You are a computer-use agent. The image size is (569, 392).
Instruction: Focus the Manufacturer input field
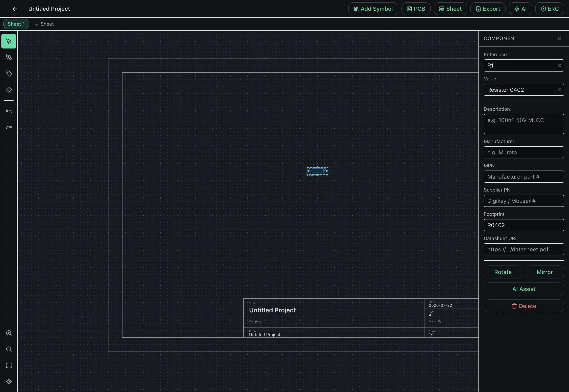[524, 153]
